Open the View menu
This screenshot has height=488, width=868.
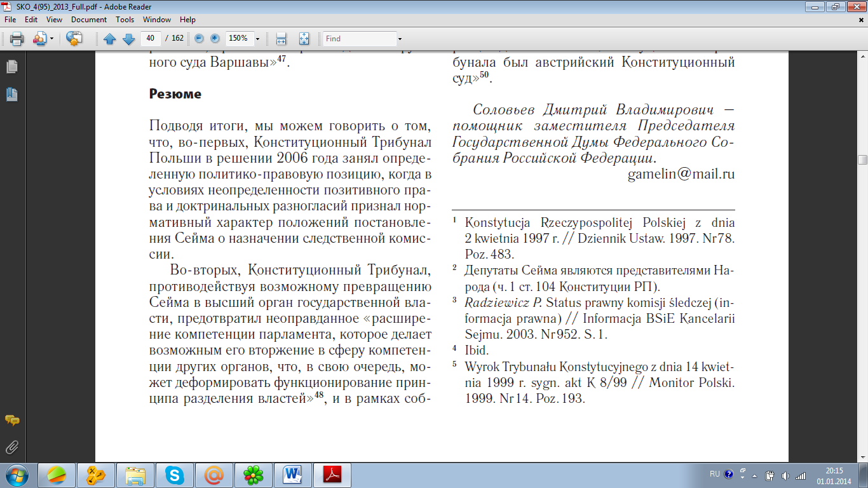(54, 20)
